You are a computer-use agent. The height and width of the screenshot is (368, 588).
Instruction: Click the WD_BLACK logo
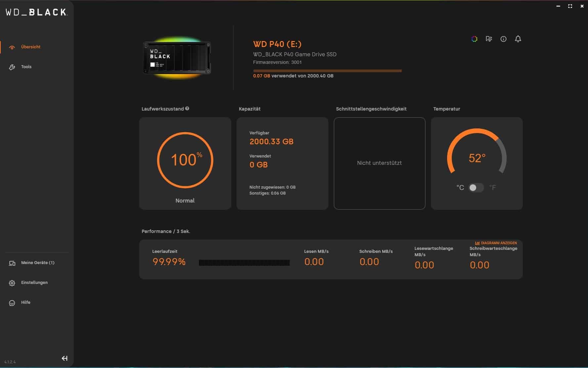[x=36, y=13]
